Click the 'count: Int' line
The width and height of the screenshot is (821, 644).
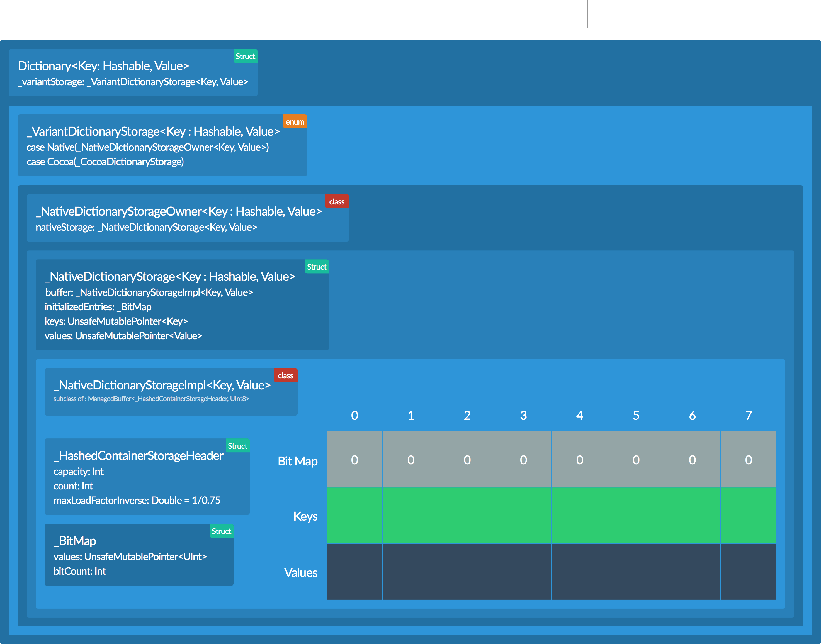tap(73, 486)
